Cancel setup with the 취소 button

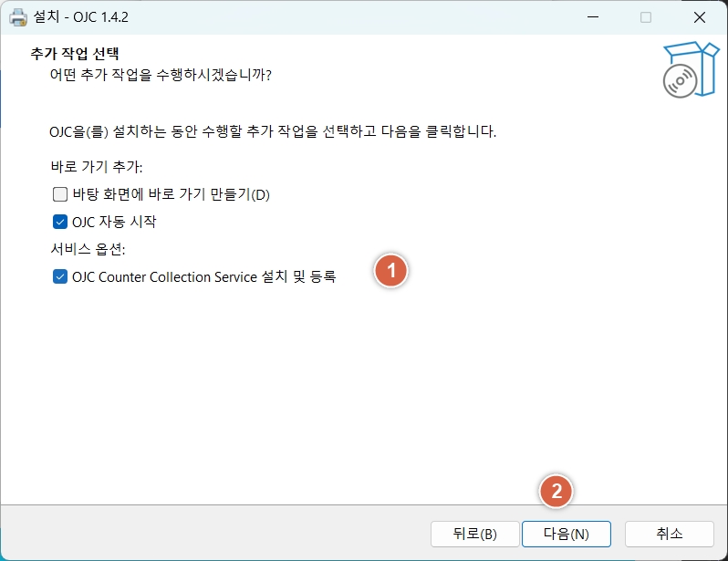669,534
